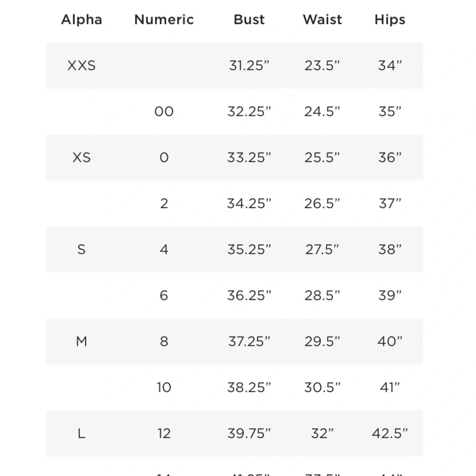Click numeric size 10 cell
The width and height of the screenshot is (476, 476).
[164, 387]
